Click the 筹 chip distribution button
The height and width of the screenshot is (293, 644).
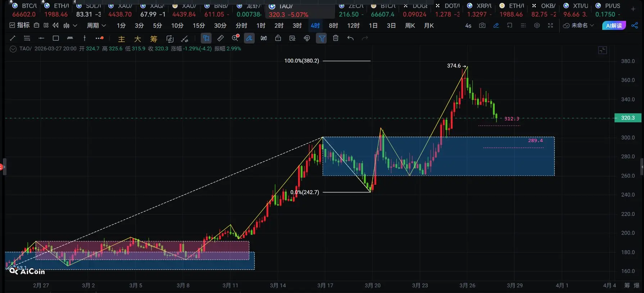(154, 39)
